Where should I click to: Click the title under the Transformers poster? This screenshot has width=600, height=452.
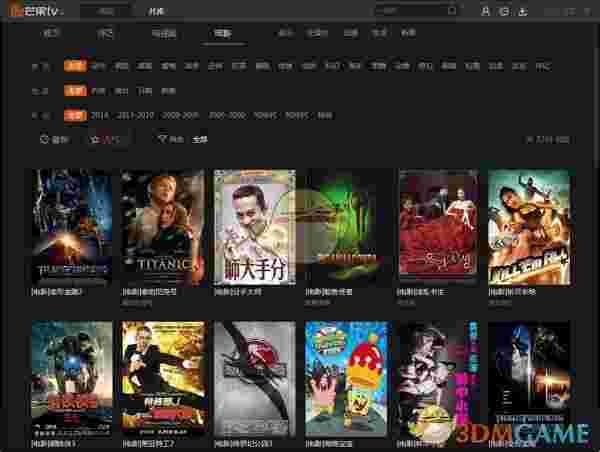pos(57,292)
